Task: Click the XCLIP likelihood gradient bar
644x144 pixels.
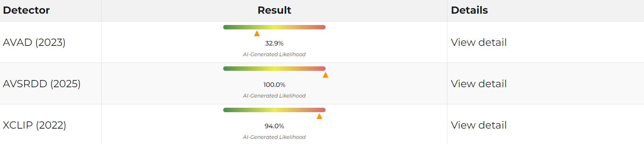Action: [274, 110]
